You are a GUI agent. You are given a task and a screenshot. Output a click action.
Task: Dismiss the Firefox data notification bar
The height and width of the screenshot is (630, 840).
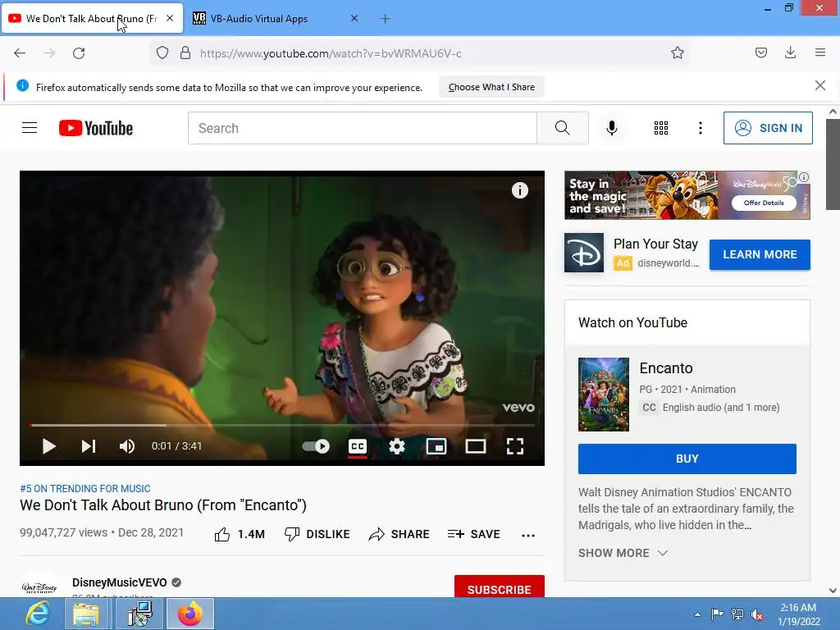point(820,85)
